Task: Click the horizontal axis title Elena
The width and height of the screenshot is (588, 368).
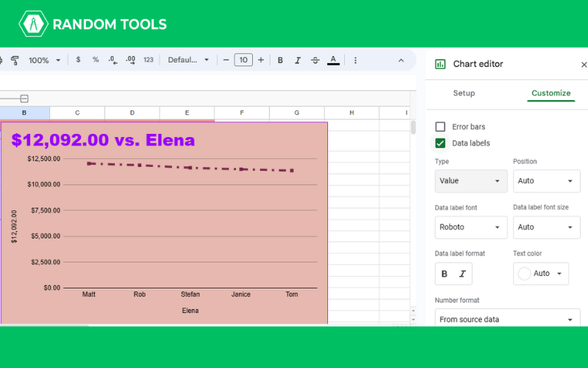Action: pyautogui.click(x=190, y=311)
